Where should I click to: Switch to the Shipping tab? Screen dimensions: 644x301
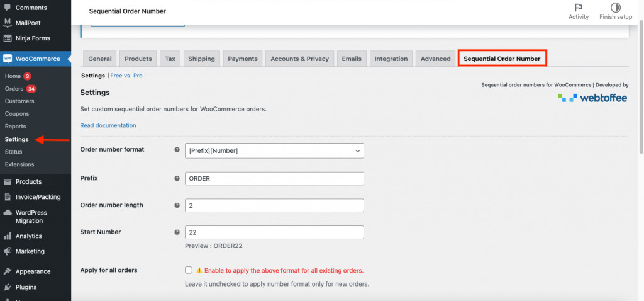click(202, 59)
